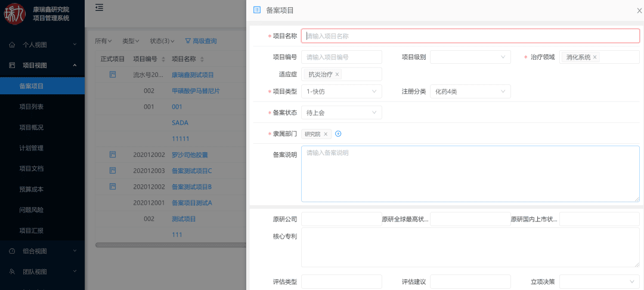
Task: Open the 状态(3) filter dropdown
Action: (x=163, y=41)
